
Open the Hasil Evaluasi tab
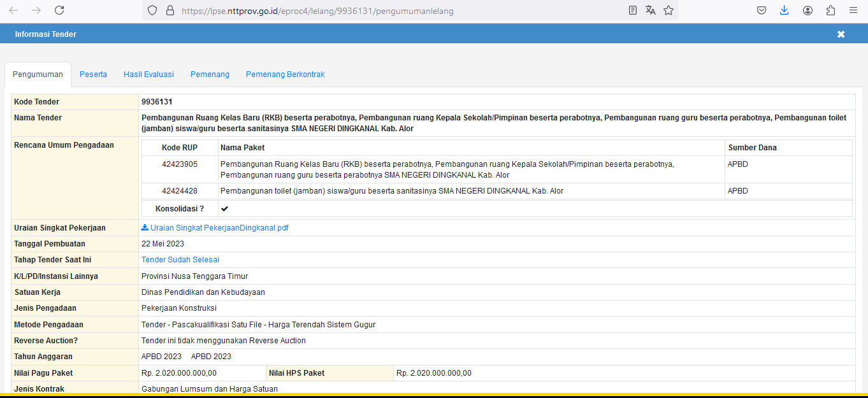(148, 75)
